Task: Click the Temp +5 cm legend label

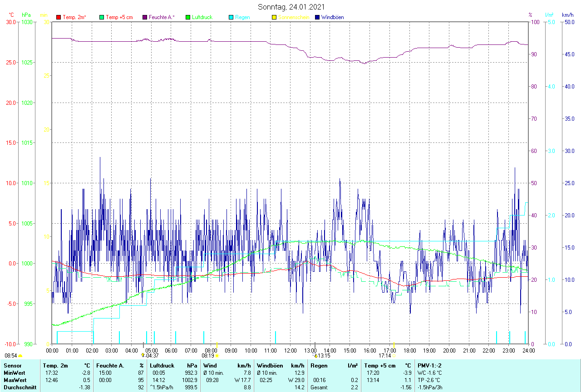Action: click(119, 17)
